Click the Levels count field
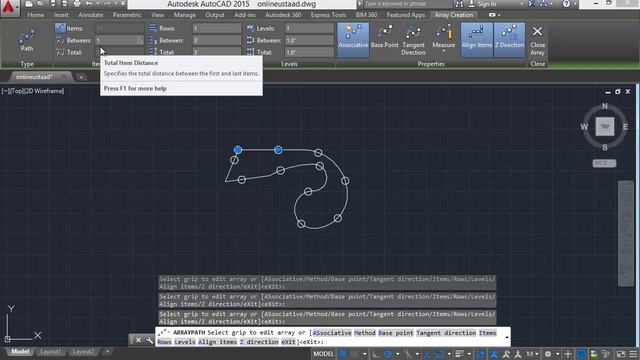The height and width of the screenshot is (360, 640). click(x=309, y=28)
